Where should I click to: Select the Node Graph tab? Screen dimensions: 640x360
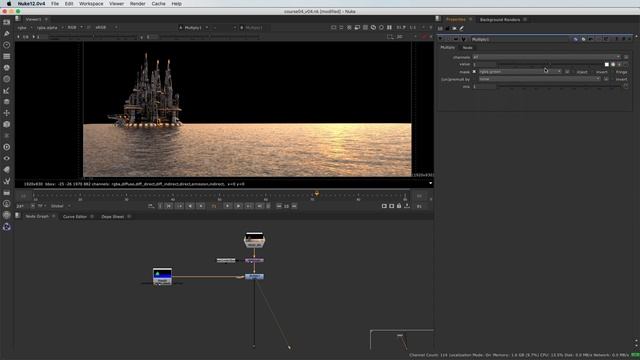[x=37, y=216]
